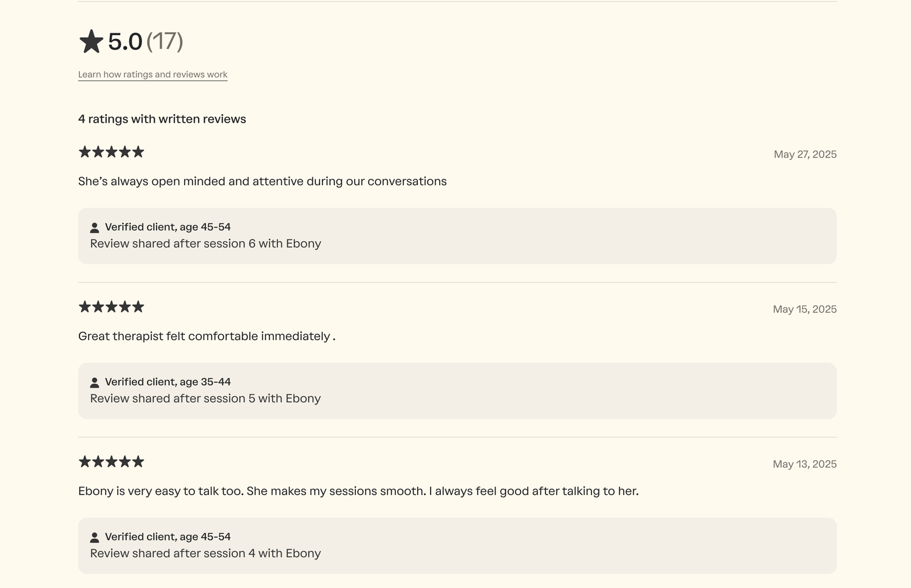
Task: Click the May 13, 2025 review date
Action: coord(804,464)
